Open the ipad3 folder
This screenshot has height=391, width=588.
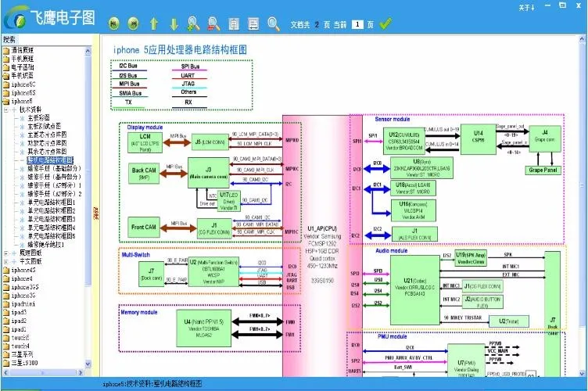(x=15, y=313)
